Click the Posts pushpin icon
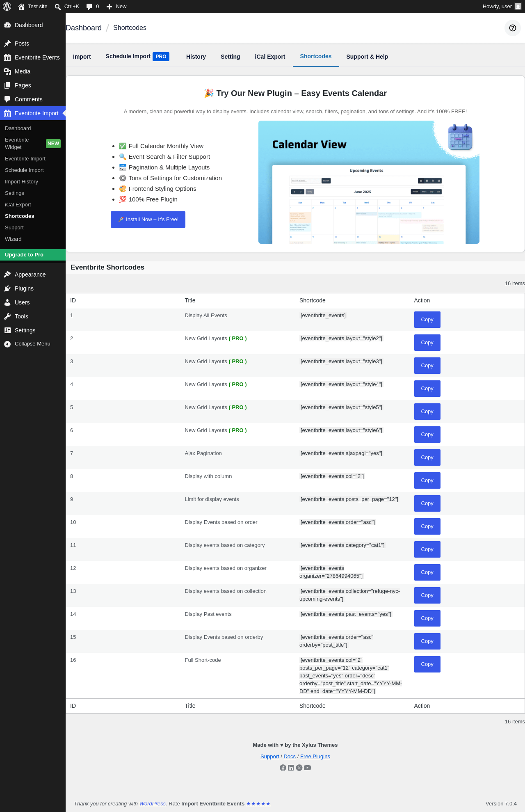Screen dimensions: 525x812 [7, 43]
